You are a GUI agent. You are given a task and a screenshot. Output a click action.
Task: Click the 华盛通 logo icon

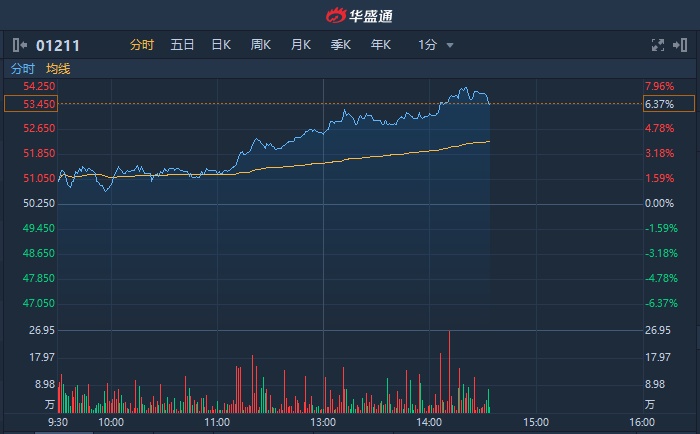tap(335, 15)
